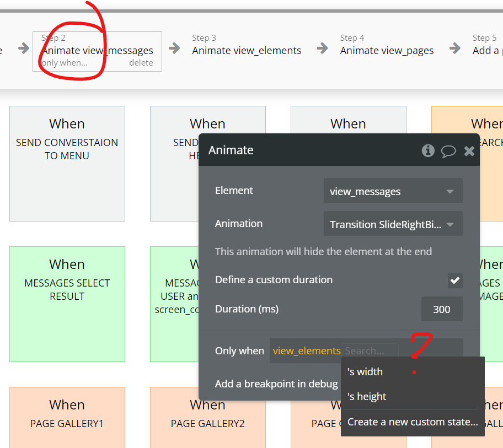This screenshot has height=448, width=503.
Task: Close the Animate panel
Action: (x=469, y=150)
